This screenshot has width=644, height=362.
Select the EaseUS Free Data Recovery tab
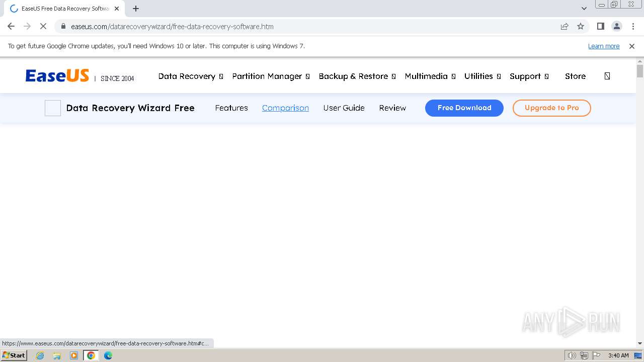pos(63,9)
